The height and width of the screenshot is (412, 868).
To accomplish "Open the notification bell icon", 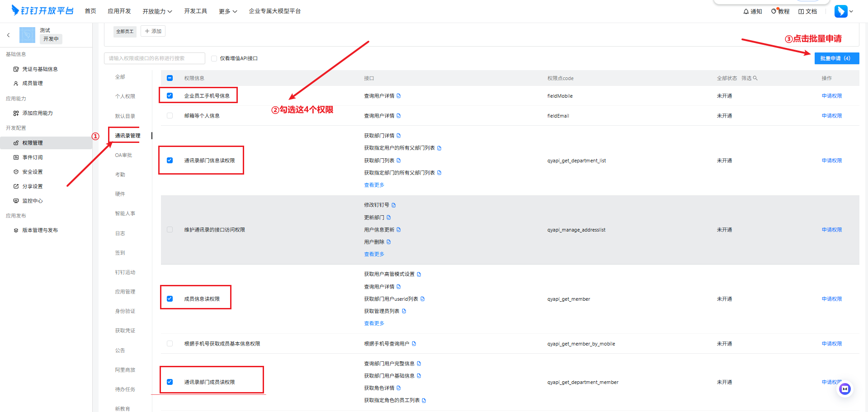I will [x=746, y=11].
